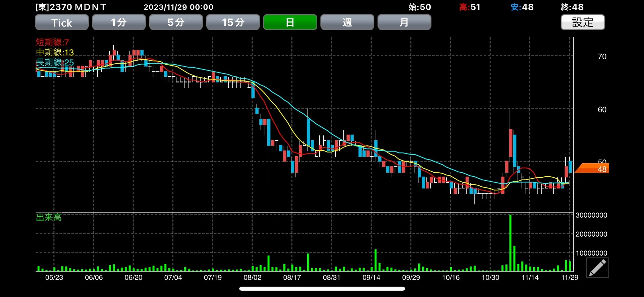Image resolution: width=644 pixels, height=297 pixels.
Task: Tap the 11/14 date axis label
Action: pyautogui.click(x=530, y=278)
